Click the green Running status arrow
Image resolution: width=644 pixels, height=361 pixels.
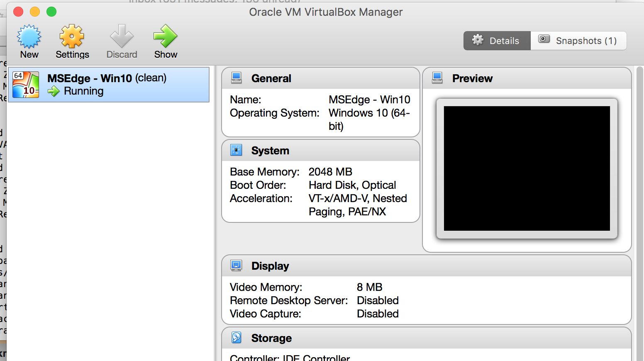54,91
